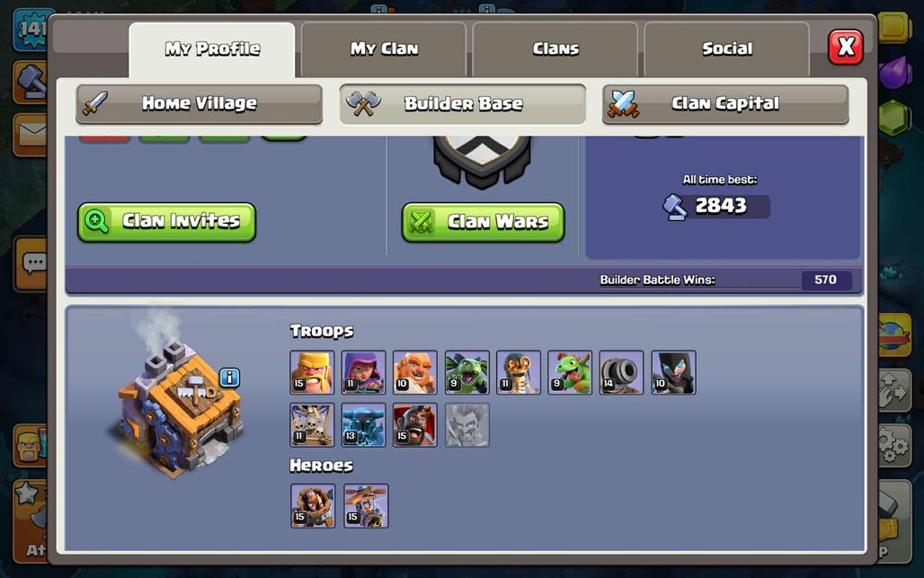
Task: Select the Battle Machine hero icon
Action: pyautogui.click(x=313, y=505)
